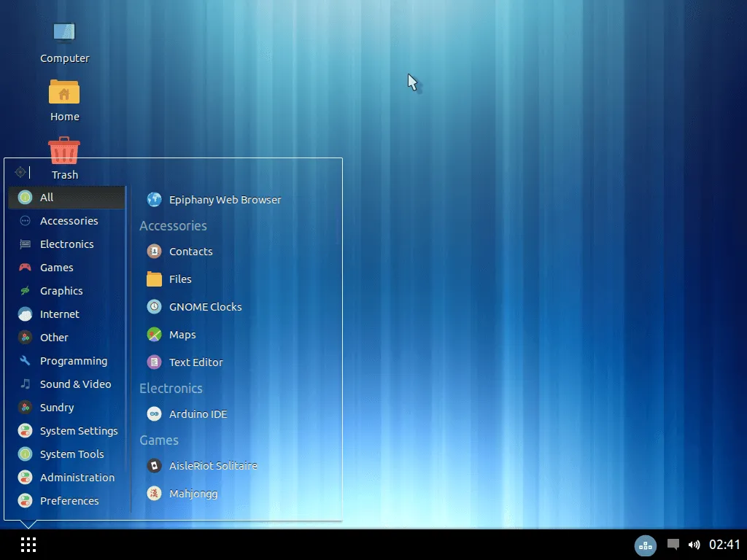The image size is (747, 560).
Task: Open Files file manager
Action: click(179, 279)
